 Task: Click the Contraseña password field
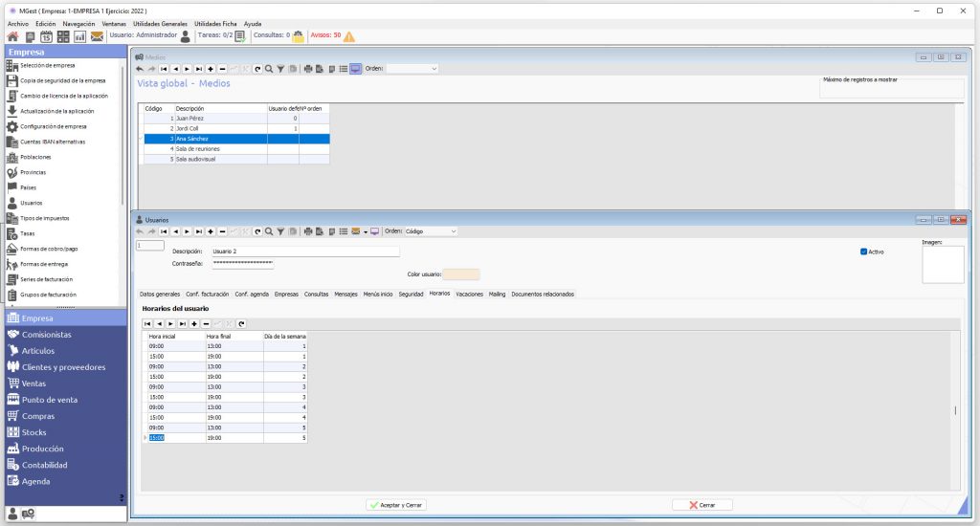coord(242,264)
